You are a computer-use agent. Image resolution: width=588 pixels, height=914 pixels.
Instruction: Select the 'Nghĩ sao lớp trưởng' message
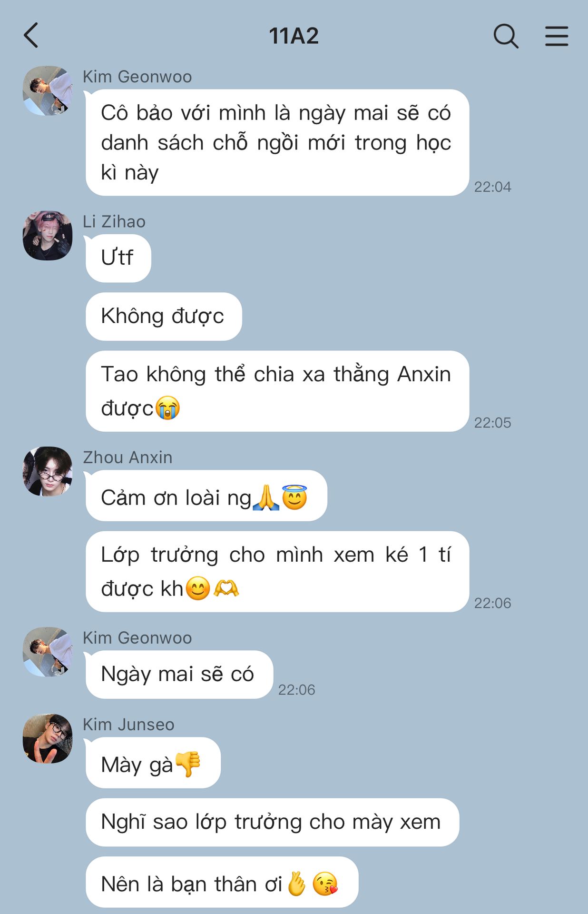(x=272, y=823)
